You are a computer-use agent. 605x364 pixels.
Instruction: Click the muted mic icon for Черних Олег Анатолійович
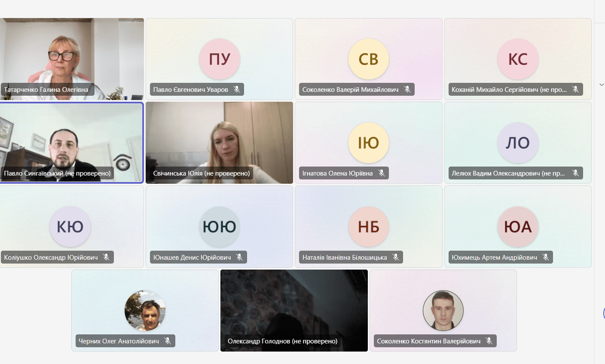(x=168, y=341)
